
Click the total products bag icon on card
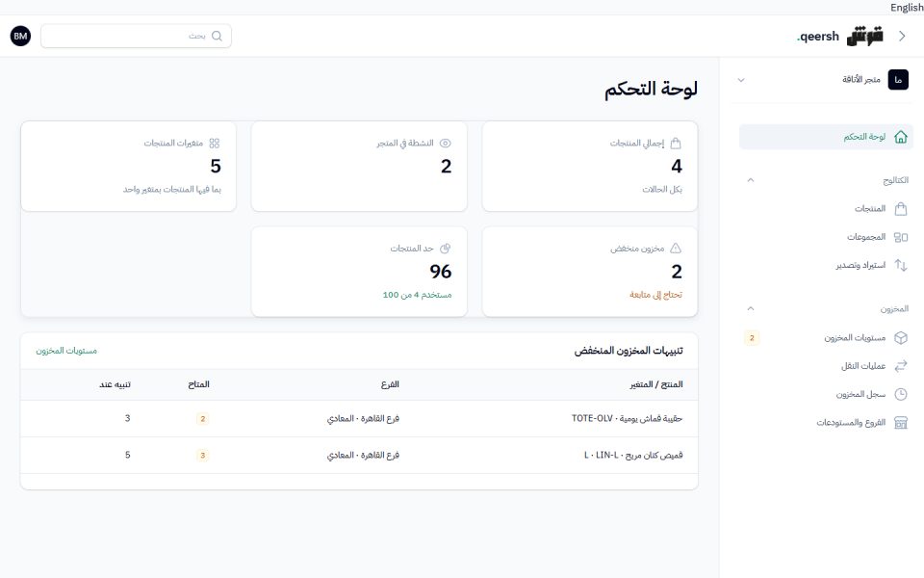pyautogui.click(x=676, y=144)
